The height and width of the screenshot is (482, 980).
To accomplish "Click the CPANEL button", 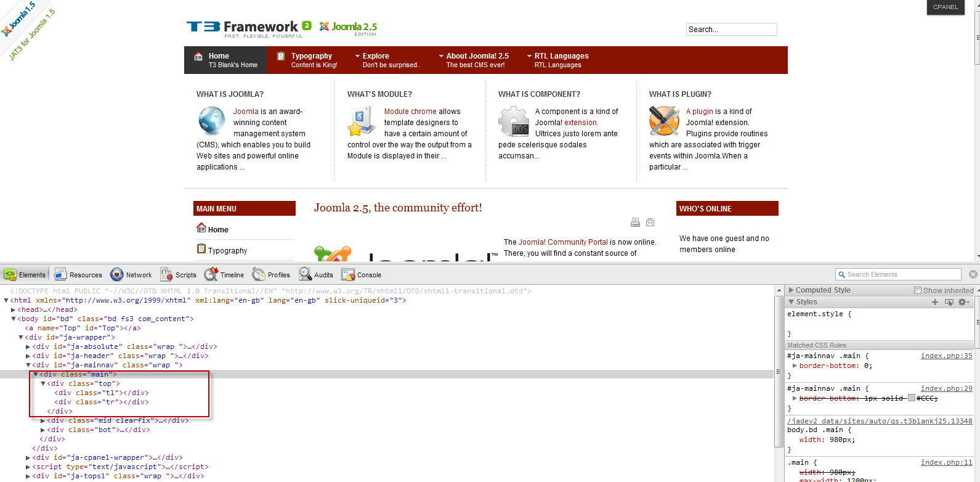I will click(946, 7).
